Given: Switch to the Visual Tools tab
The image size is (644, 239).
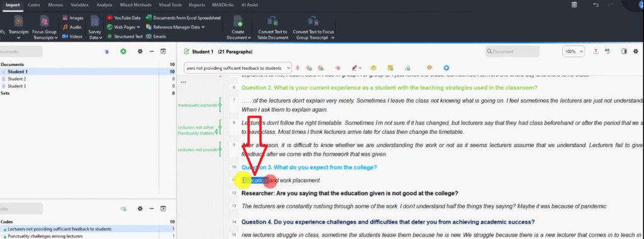Looking at the screenshot, I should tap(170, 5).
